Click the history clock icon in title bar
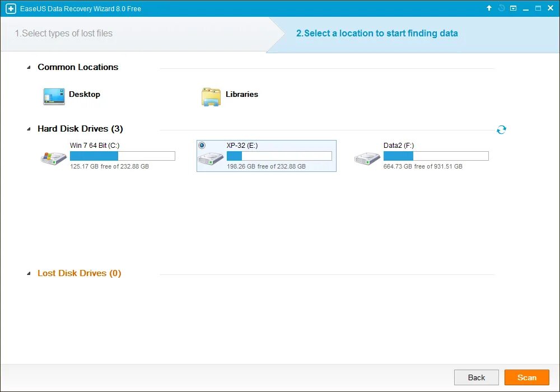This screenshot has width=560, height=392. point(501,8)
